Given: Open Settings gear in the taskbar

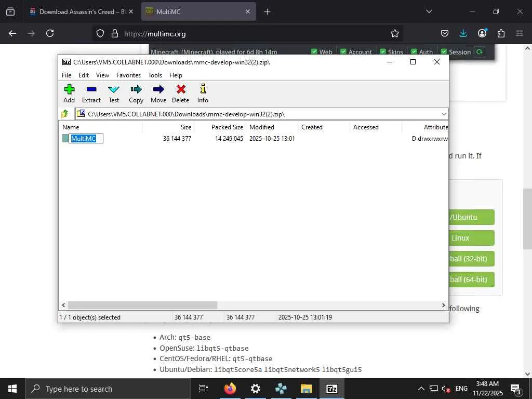Looking at the screenshot, I should [x=255, y=389].
